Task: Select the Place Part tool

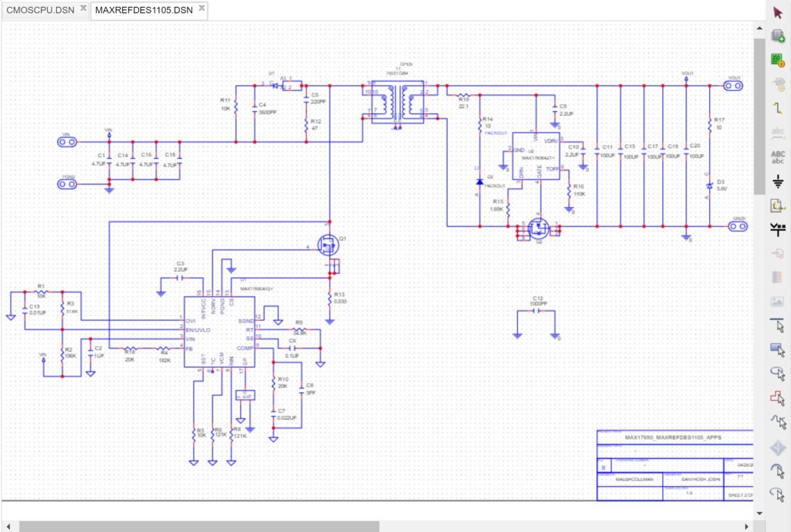Action: (777, 36)
